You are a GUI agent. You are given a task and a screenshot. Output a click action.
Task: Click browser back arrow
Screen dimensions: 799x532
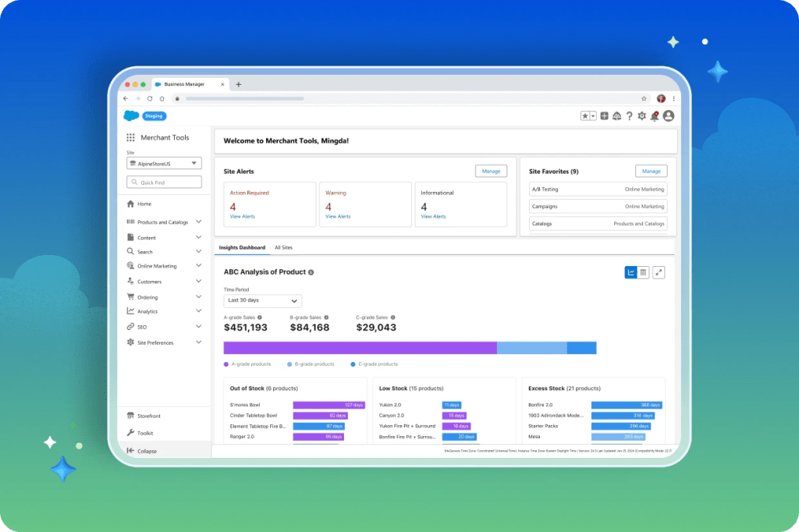click(126, 98)
